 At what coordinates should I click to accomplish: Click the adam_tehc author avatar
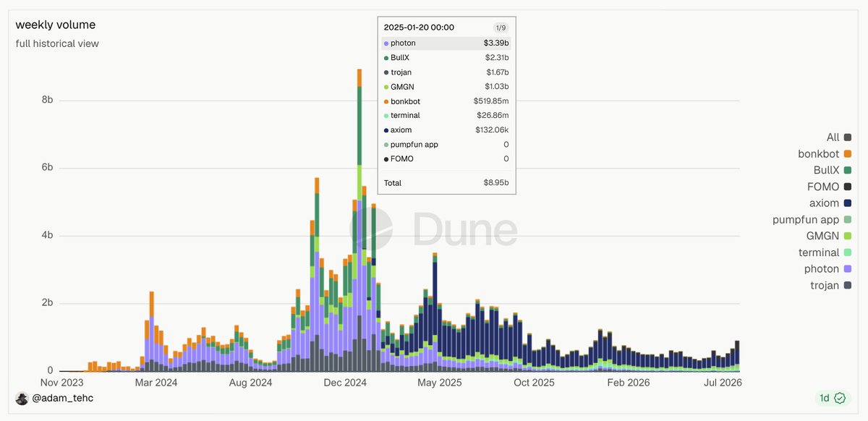(22, 399)
